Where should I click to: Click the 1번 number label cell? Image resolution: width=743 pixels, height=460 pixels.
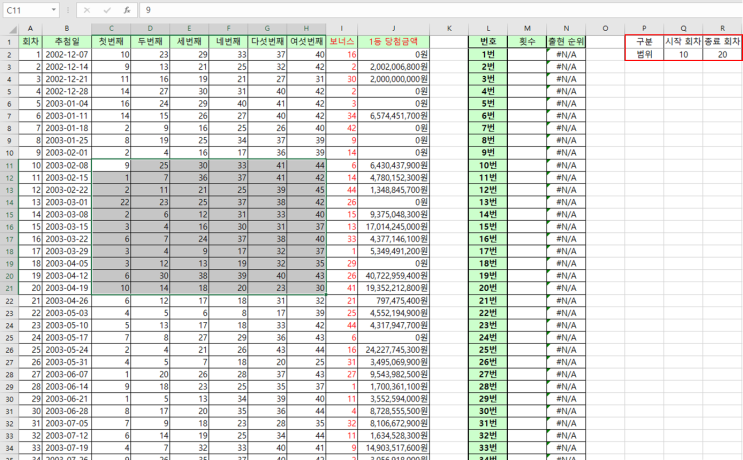point(488,54)
